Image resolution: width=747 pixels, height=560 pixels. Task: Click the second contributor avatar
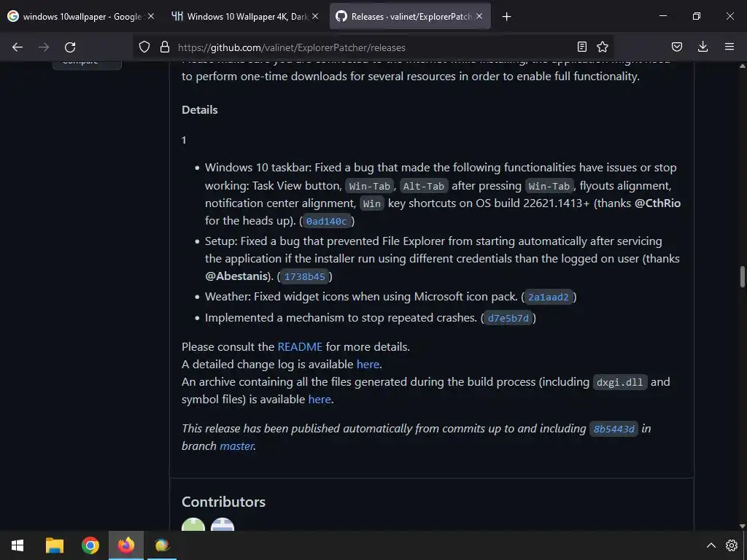pos(222,525)
